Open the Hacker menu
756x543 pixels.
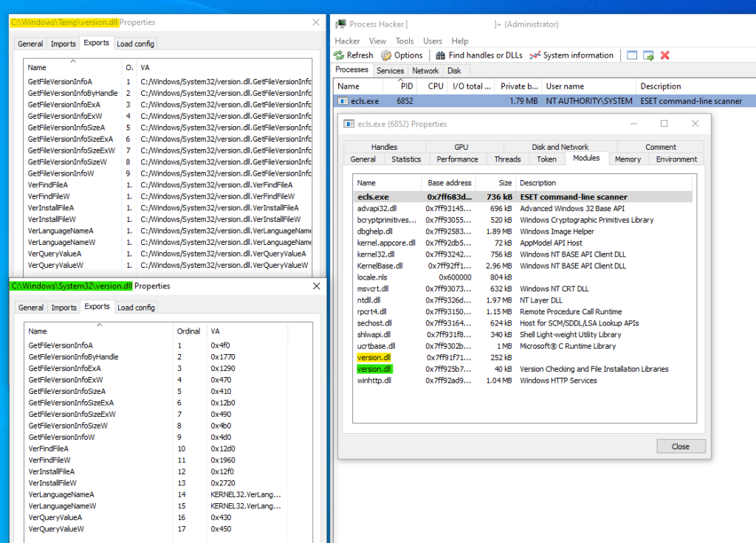coord(347,41)
